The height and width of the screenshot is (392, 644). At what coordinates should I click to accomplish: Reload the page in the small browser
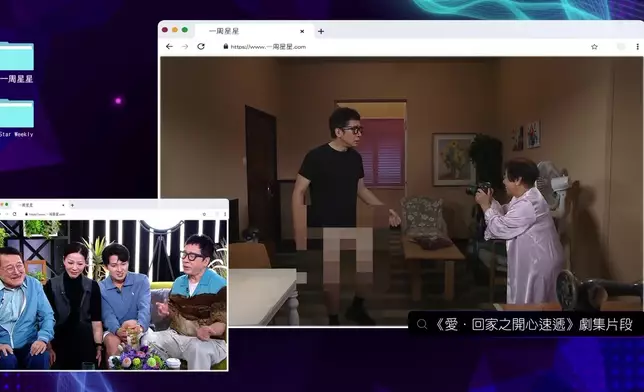(14, 214)
